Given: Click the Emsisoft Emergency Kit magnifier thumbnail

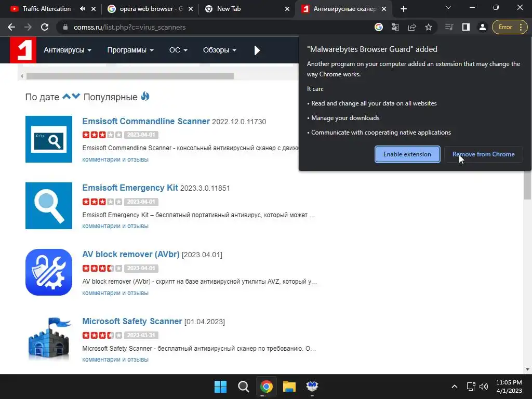Looking at the screenshot, I should coord(49,206).
